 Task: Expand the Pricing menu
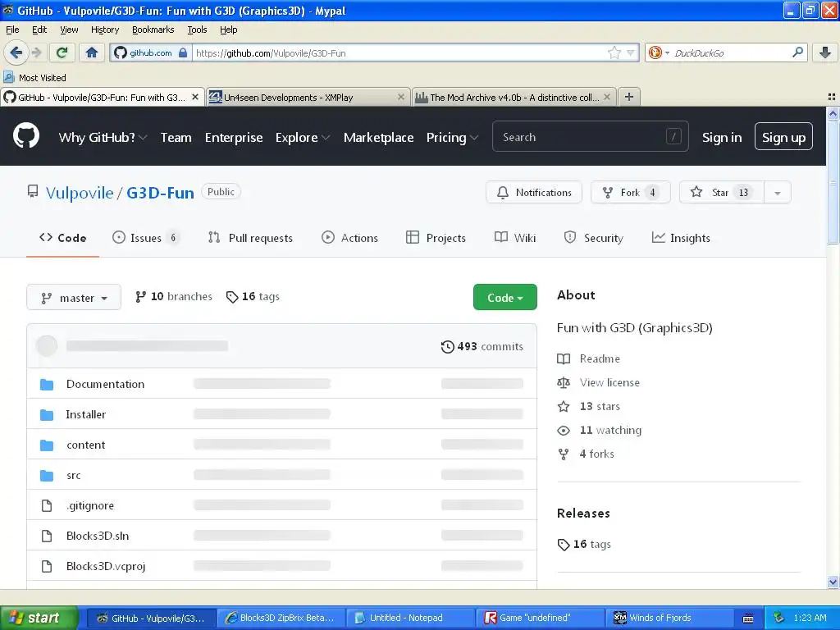[452, 137]
